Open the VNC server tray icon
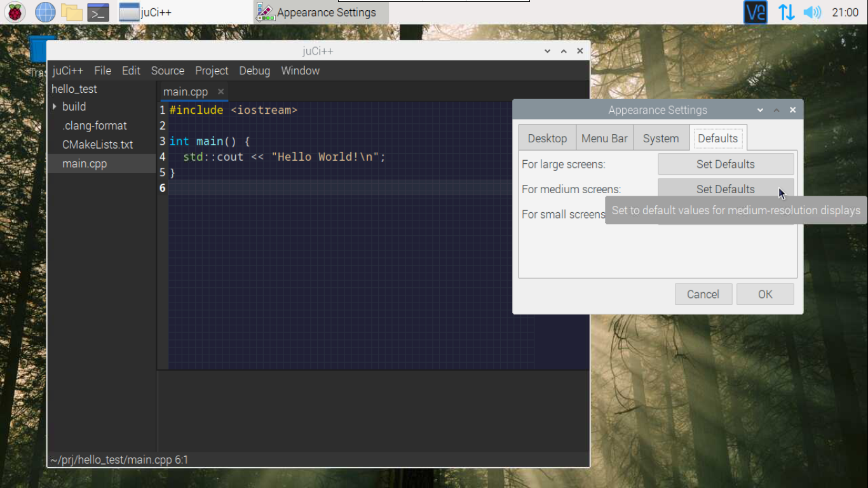 pyautogui.click(x=756, y=12)
